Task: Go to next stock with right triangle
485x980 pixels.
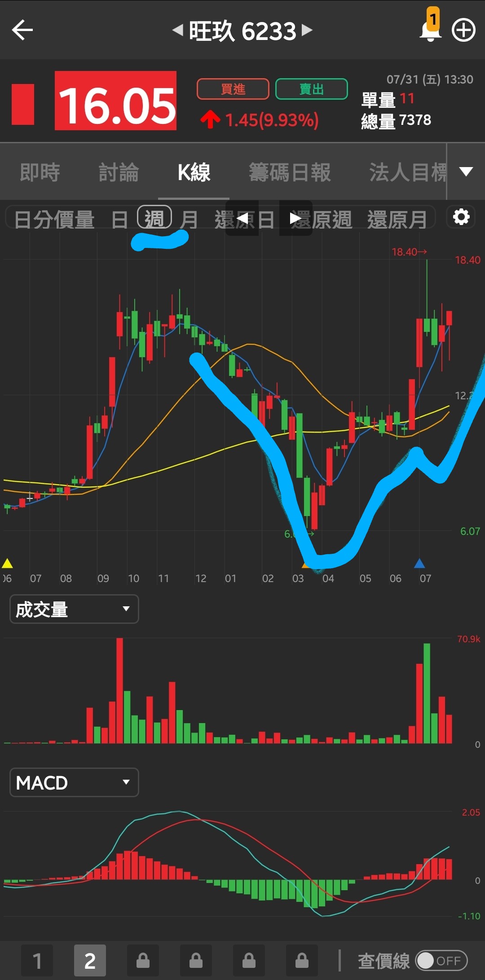Action: click(x=307, y=31)
